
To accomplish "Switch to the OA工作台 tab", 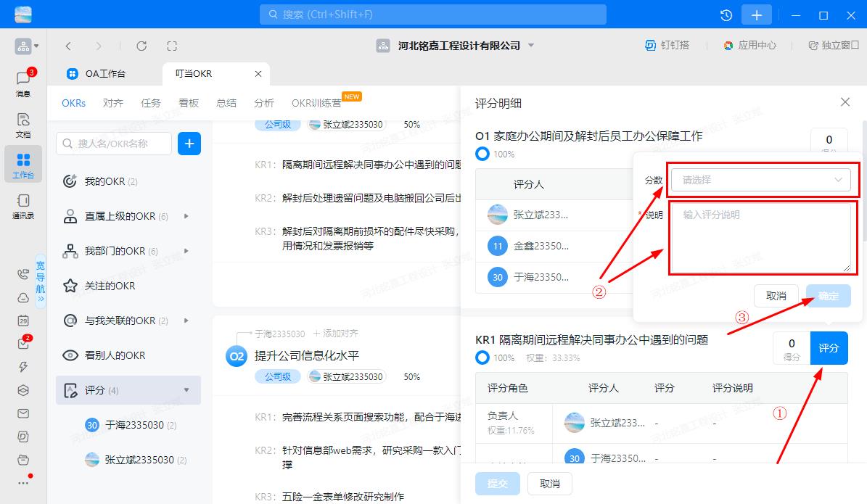I will click(104, 74).
